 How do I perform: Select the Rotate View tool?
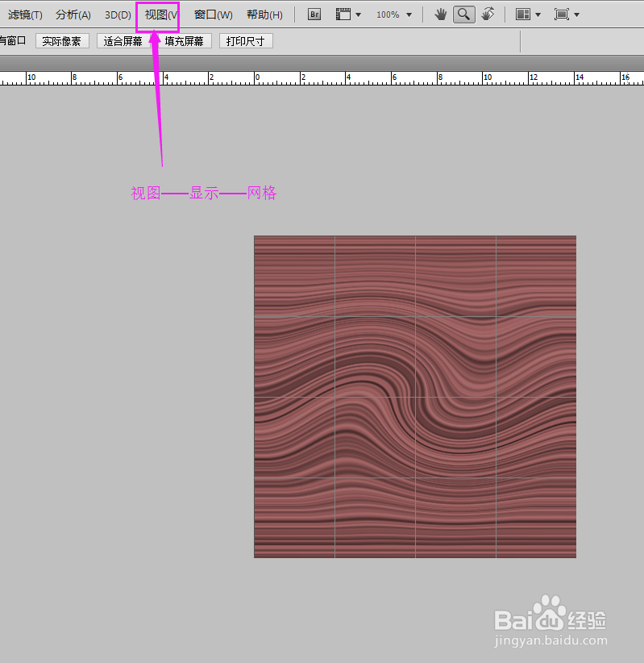click(488, 15)
